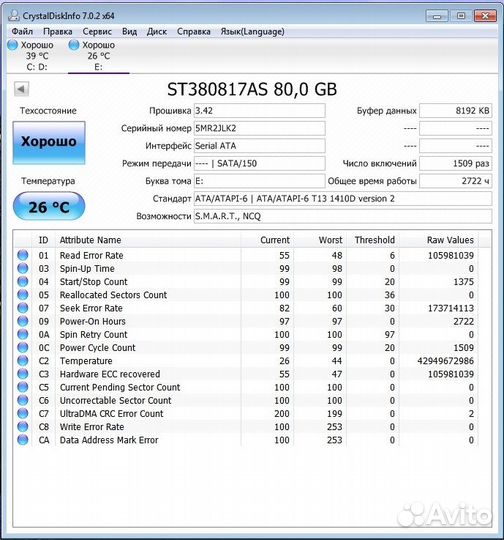The width and height of the screenshot is (504, 540).
Task: Click status circle icon for Power-On Hours
Action: 23,321
